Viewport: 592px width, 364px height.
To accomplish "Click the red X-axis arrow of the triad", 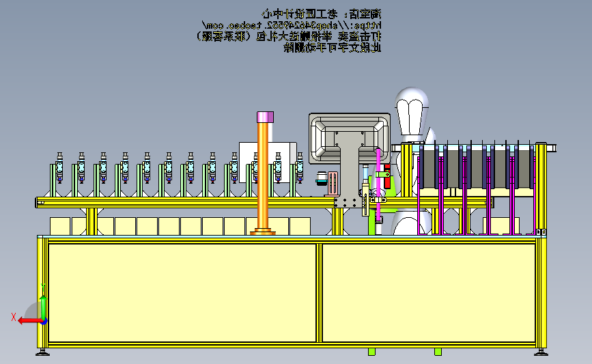I will point(30,321).
